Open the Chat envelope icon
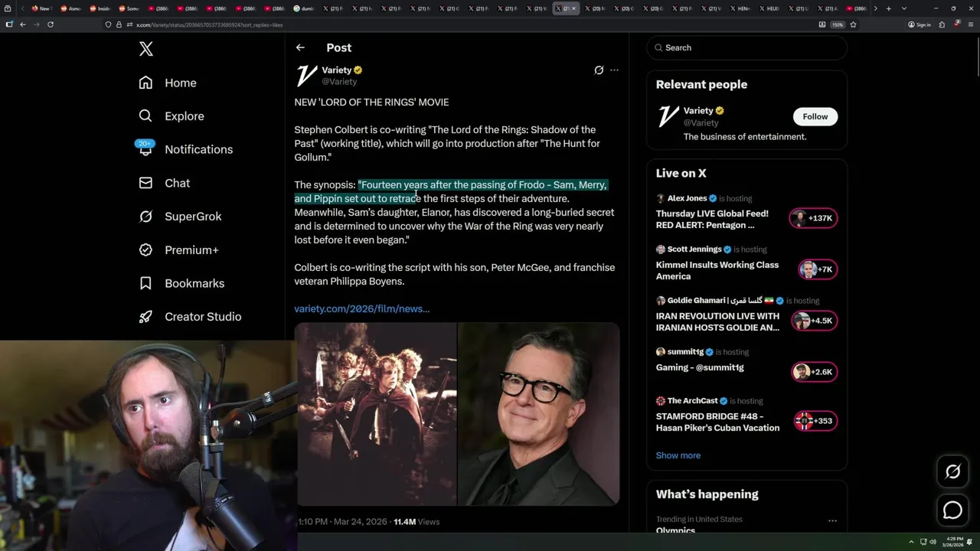The image size is (980, 551). click(145, 183)
